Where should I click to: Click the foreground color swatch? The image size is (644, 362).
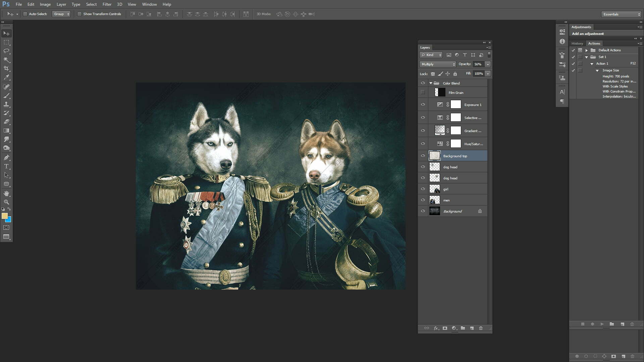pos(4,216)
